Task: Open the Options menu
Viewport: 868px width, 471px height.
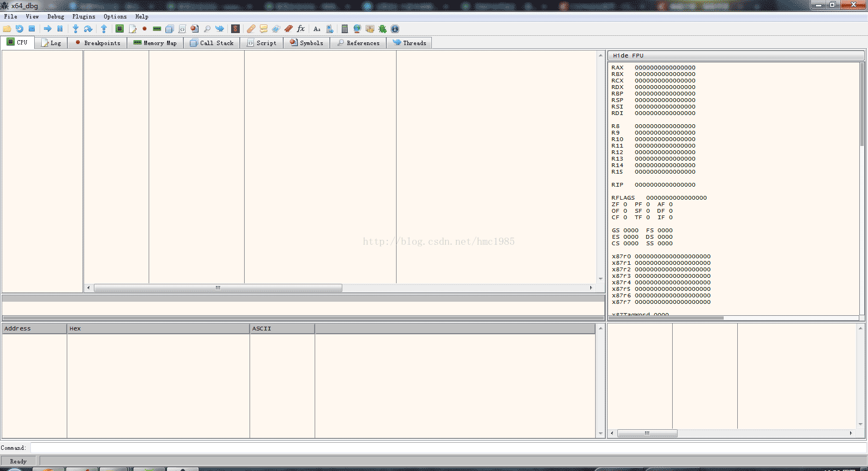Action: pyautogui.click(x=115, y=16)
